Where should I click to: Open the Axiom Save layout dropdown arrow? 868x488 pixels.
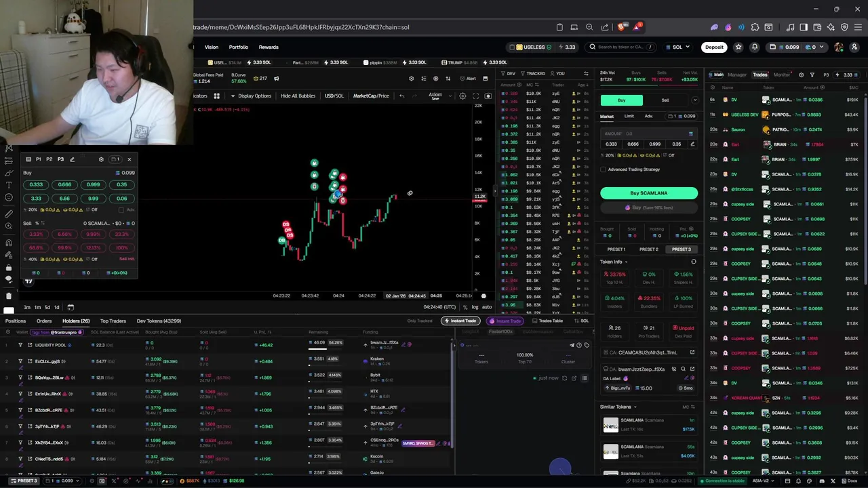[450, 96]
